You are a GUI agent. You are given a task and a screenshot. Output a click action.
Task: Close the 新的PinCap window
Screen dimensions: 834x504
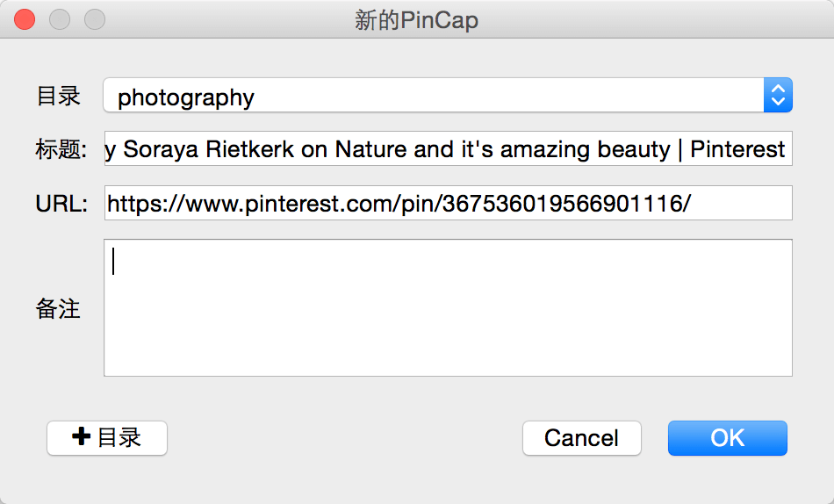(x=25, y=19)
